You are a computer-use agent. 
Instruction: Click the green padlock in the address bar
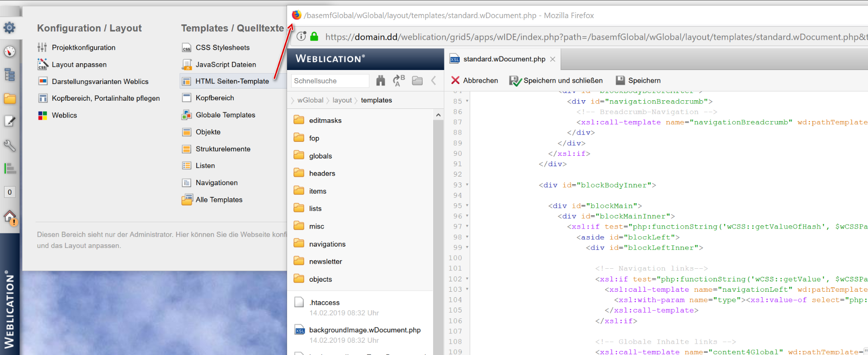(314, 37)
